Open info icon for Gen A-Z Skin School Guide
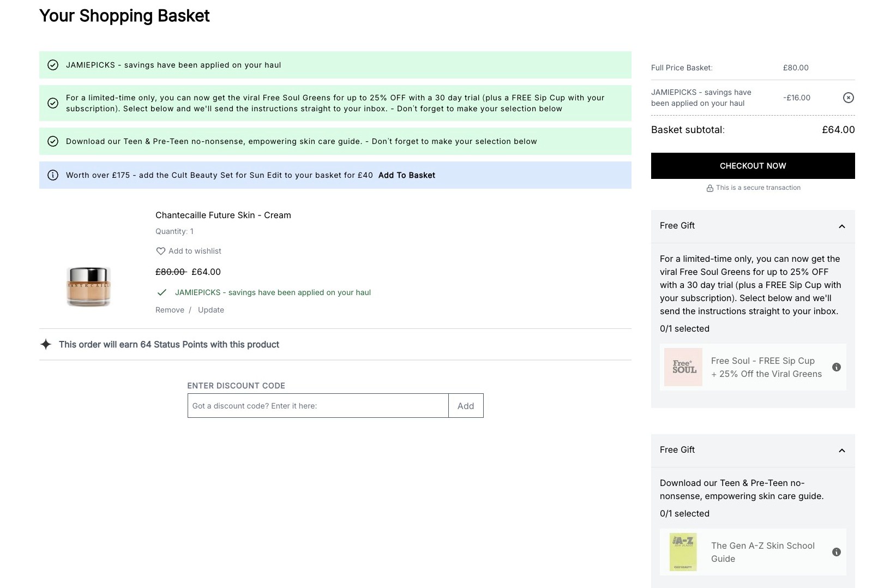890x588 pixels. 836,552
